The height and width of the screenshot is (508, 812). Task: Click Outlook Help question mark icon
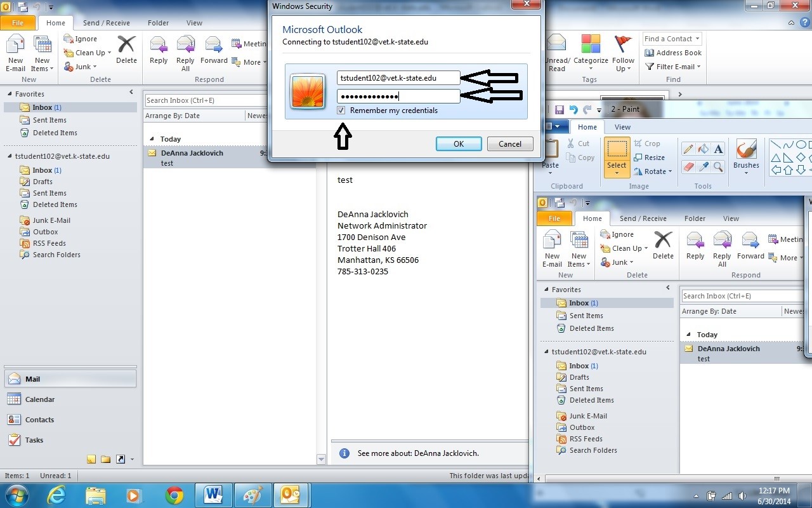pos(804,23)
